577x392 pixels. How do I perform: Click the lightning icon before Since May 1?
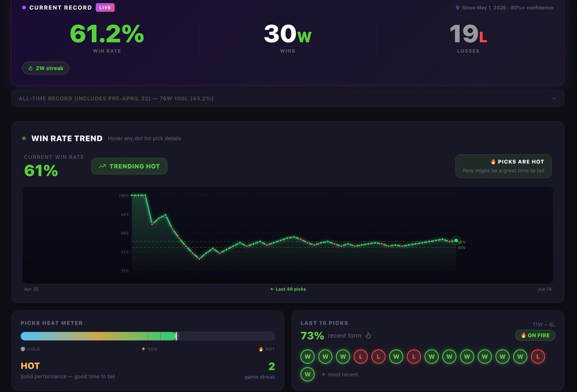coord(457,8)
